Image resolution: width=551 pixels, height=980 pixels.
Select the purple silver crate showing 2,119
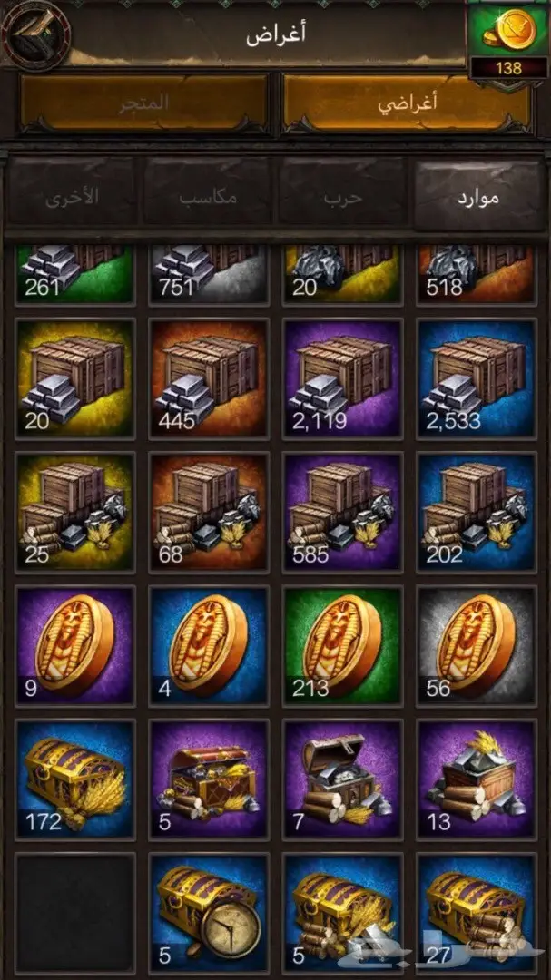[x=343, y=378]
